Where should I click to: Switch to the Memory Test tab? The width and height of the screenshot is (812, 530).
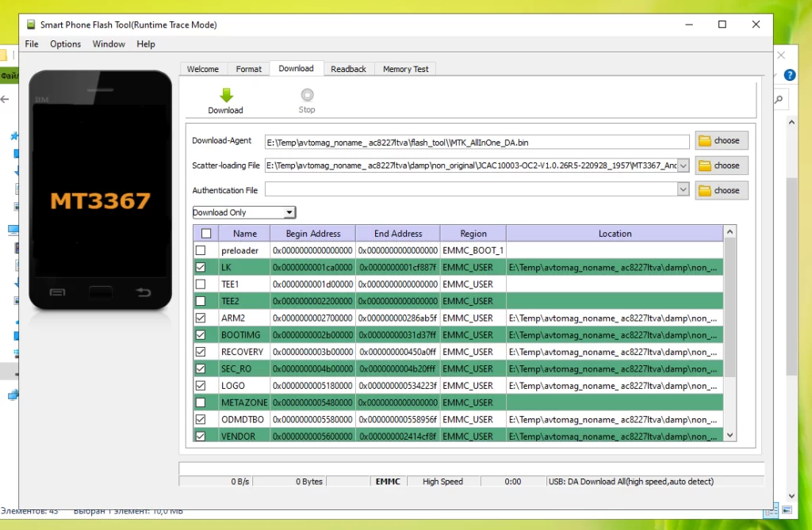click(405, 69)
